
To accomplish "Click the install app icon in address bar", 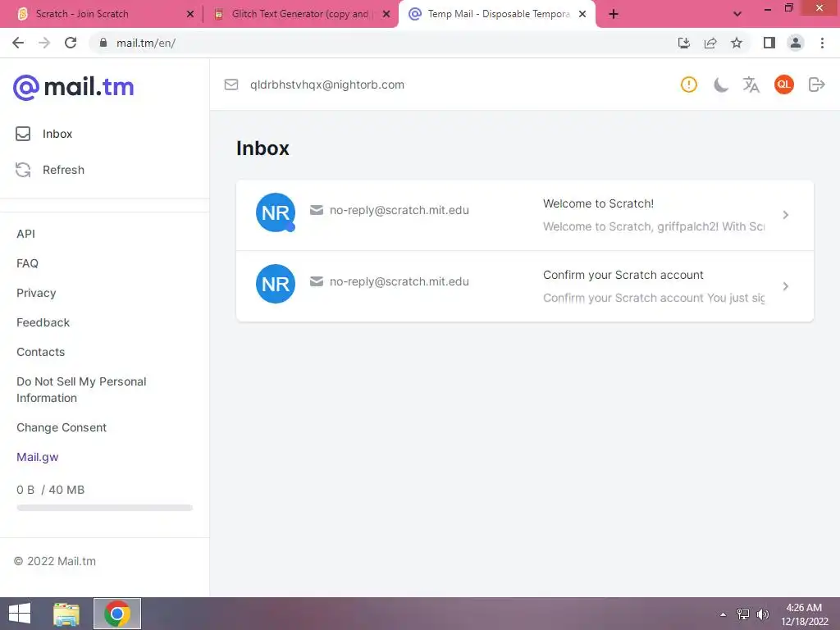I will click(684, 43).
